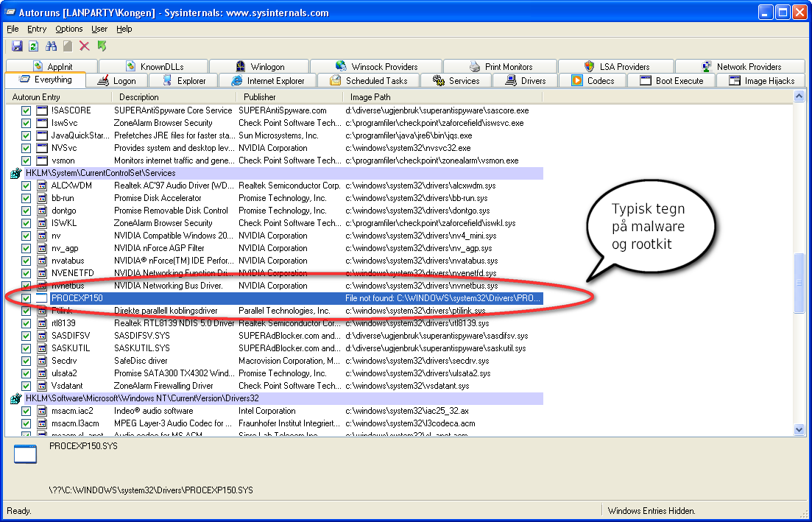Click the Find binoculars icon
Screen dimensions: 812x522
(x=51, y=46)
